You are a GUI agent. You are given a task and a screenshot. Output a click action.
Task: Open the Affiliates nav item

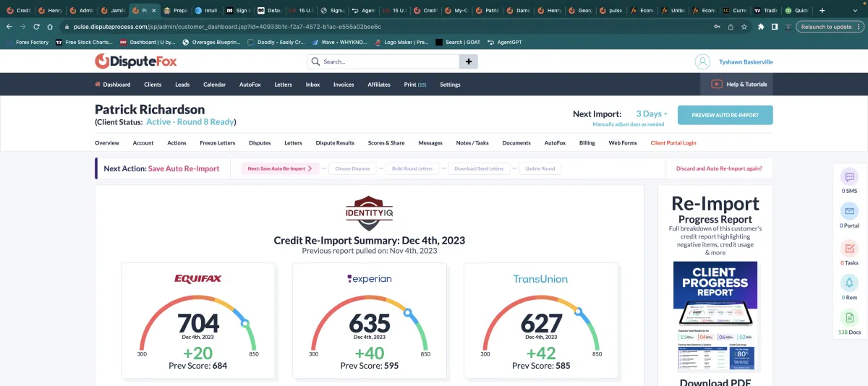pos(379,85)
